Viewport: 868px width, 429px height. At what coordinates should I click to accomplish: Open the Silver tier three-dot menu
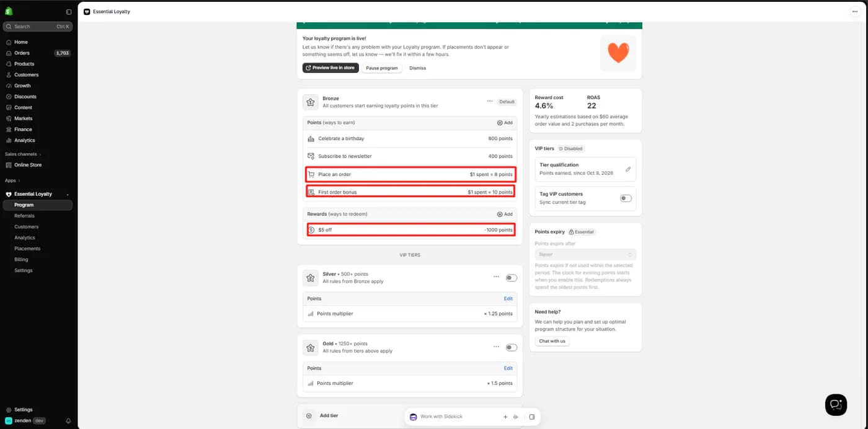point(496,277)
